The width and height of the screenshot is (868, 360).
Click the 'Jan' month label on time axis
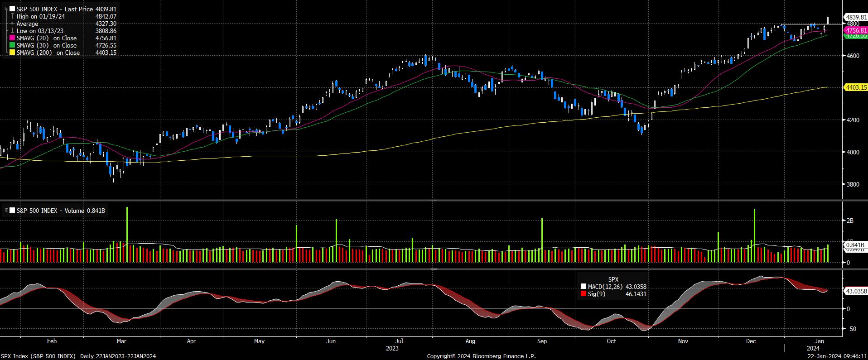coord(819,341)
